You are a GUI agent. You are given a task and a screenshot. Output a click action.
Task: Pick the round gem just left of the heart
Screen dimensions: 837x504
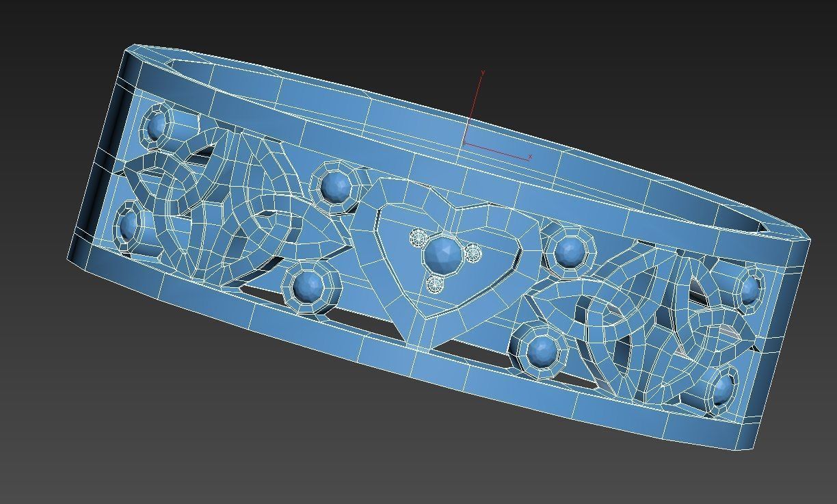click(334, 187)
